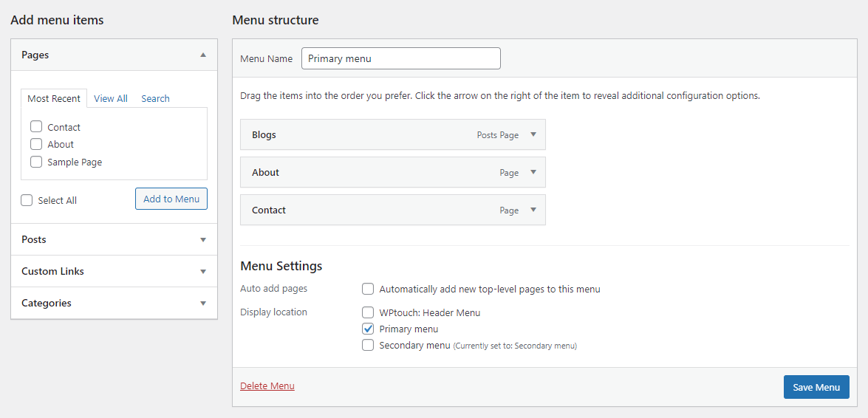Expand the Custom Links arrow icon

(203, 271)
